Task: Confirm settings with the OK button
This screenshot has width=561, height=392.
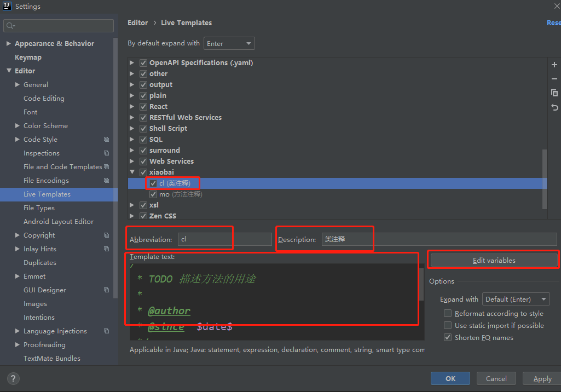Action: (x=450, y=378)
